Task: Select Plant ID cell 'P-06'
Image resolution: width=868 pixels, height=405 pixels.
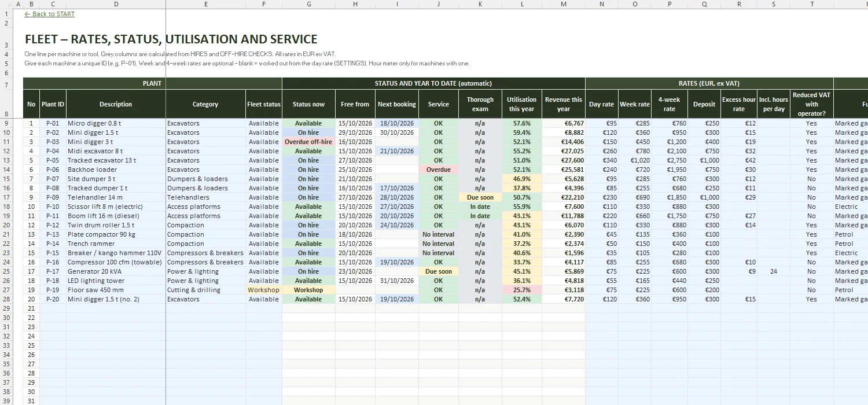Action: (53, 170)
